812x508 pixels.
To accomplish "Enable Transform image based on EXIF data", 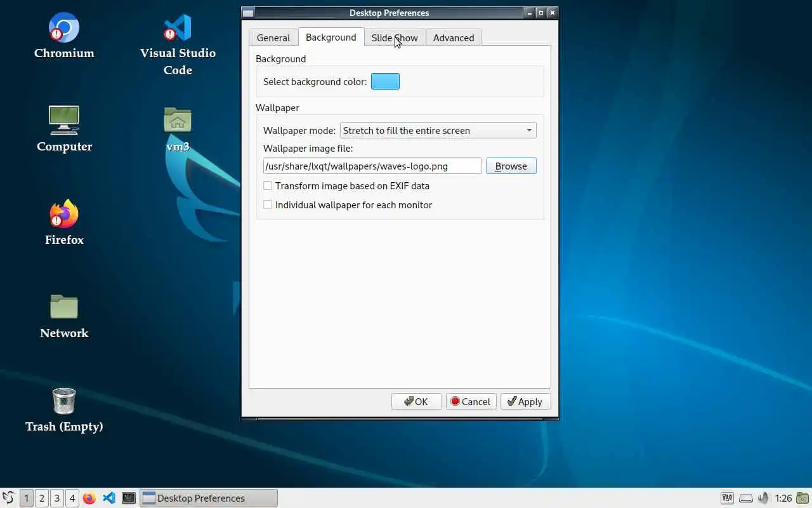I will [x=346, y=186].
